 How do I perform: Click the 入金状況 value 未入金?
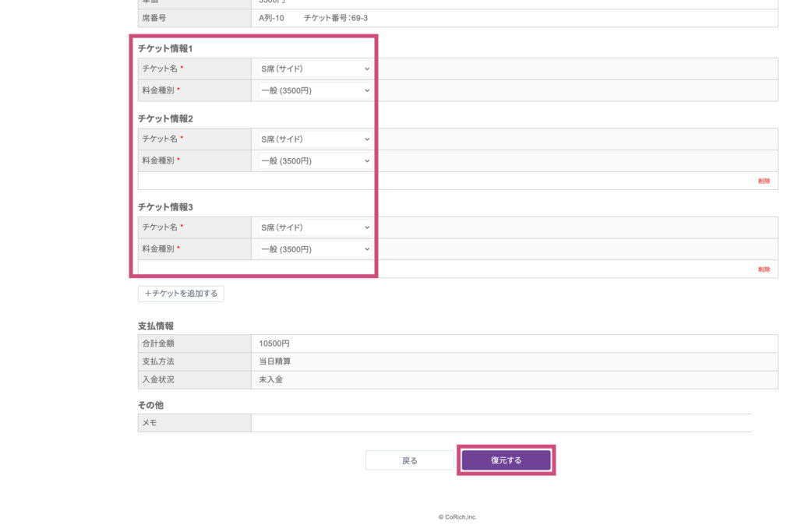[x=271, y=379]
